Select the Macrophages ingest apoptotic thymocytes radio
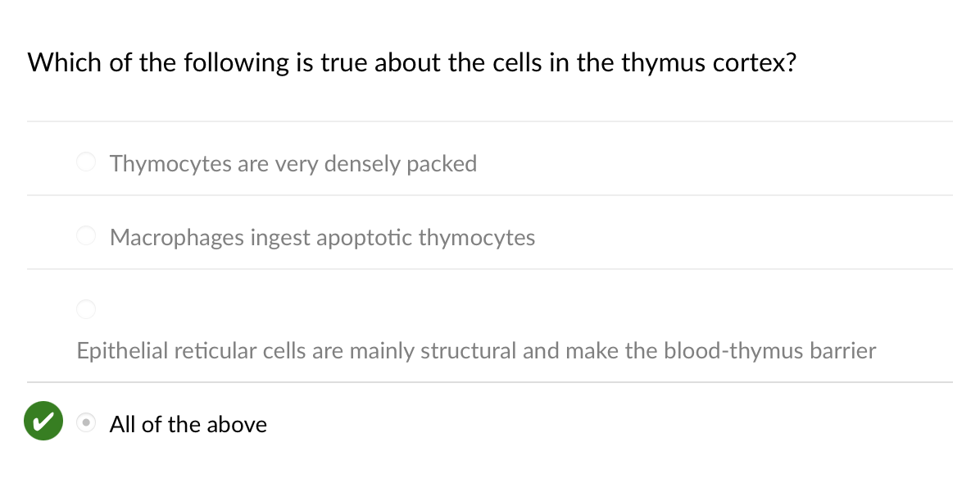This screenshot has width=980, height=479. tap(86, 236)
